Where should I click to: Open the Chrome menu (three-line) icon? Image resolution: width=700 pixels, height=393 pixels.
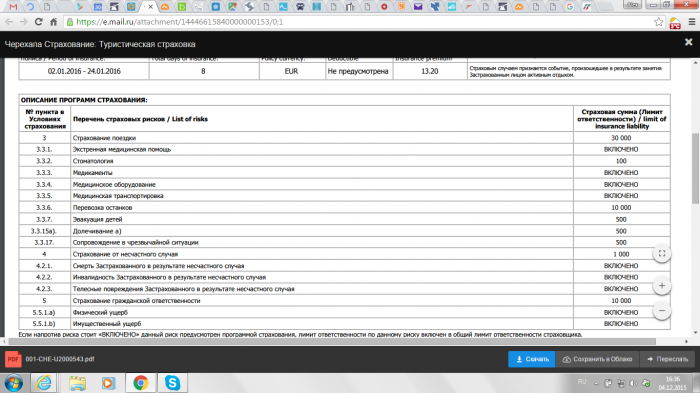click(692, 22)
